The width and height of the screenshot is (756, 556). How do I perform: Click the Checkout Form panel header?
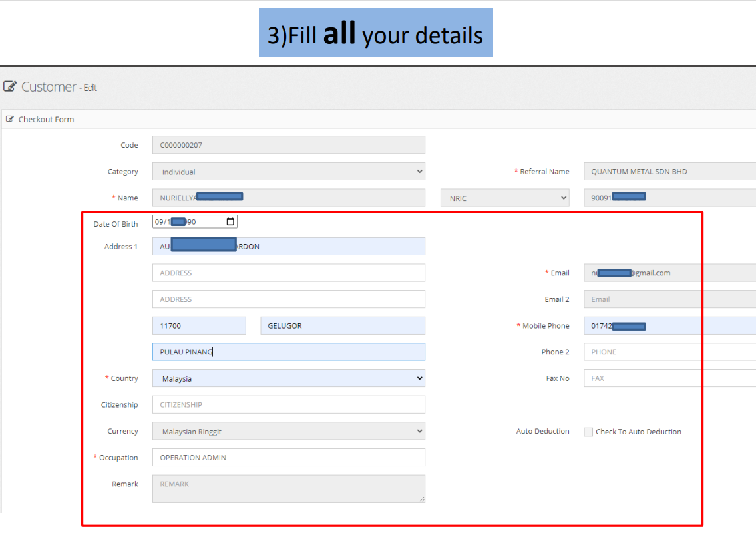pyautogui.click(x=47, y=120)
